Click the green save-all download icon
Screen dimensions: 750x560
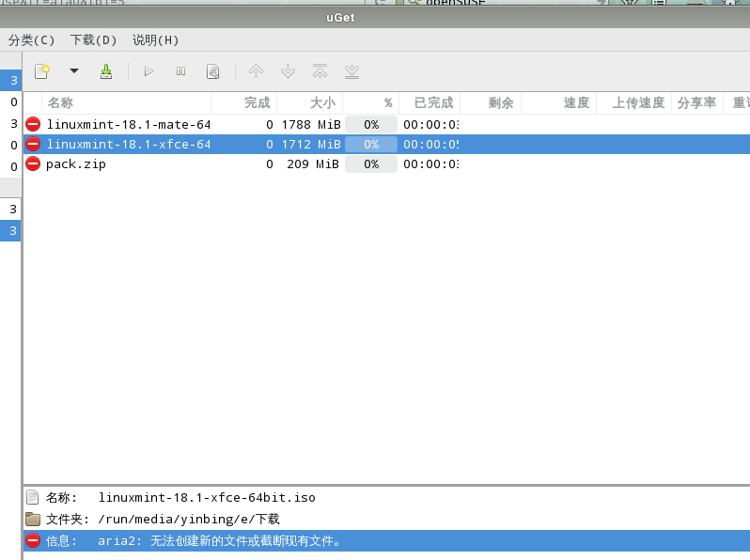(106, 71)
